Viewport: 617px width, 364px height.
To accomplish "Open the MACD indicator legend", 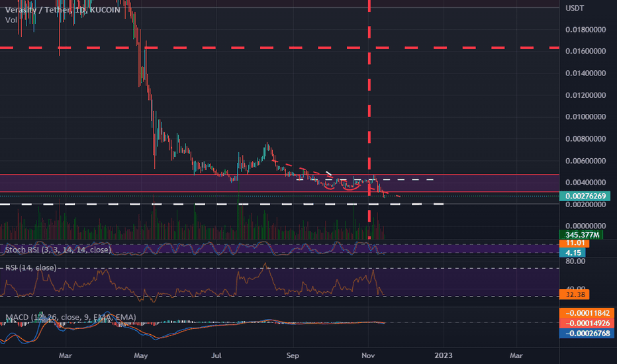I will (70, 317).
